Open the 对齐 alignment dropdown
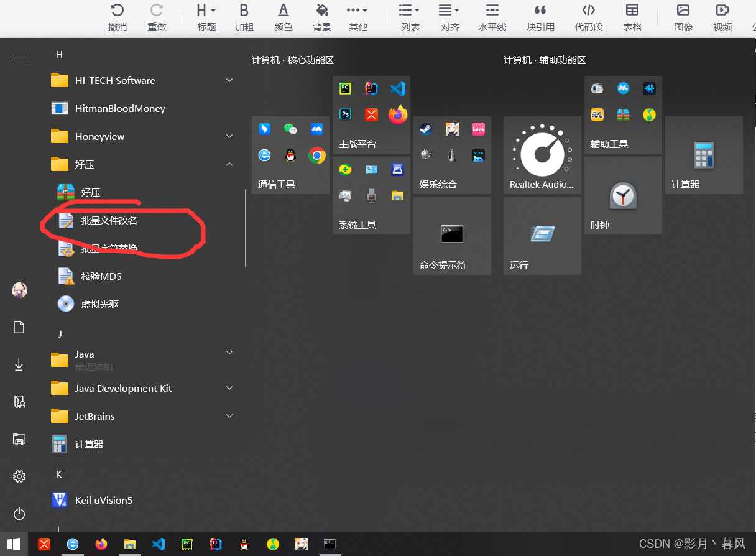 click(449, 17)
